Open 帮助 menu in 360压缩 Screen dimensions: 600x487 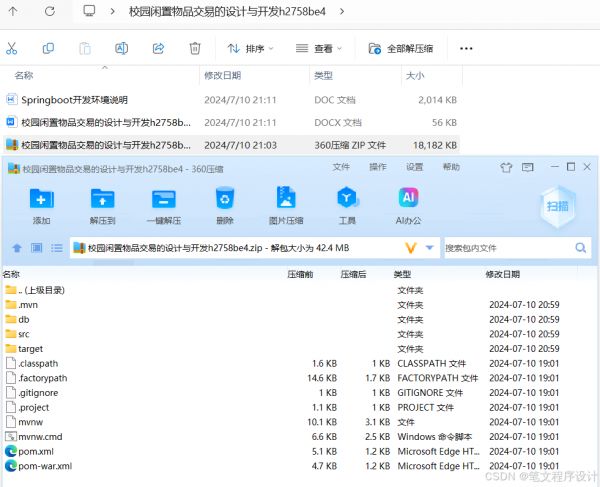point(451,167)
